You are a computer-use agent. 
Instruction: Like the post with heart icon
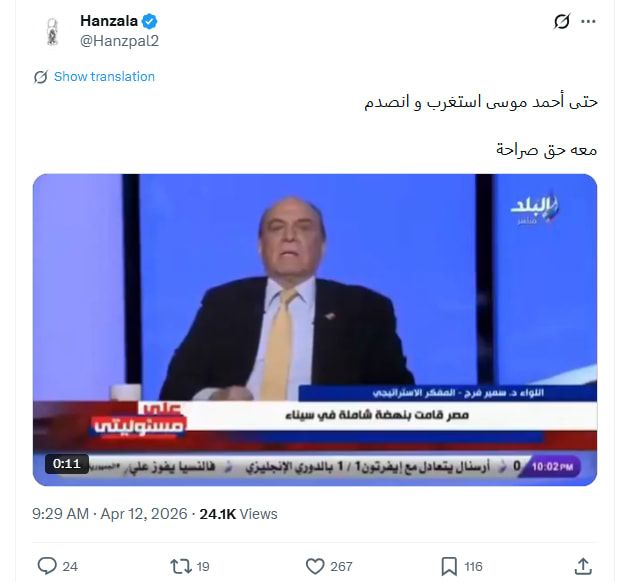point(315,566)
